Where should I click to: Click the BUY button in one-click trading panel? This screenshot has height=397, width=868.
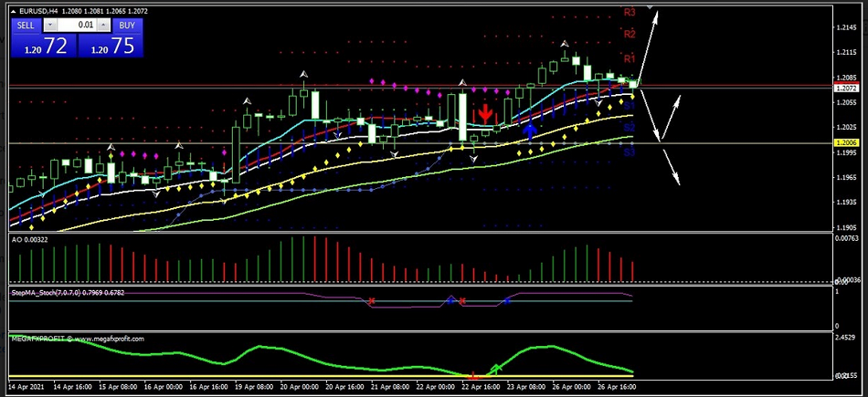tap(126, 26)
